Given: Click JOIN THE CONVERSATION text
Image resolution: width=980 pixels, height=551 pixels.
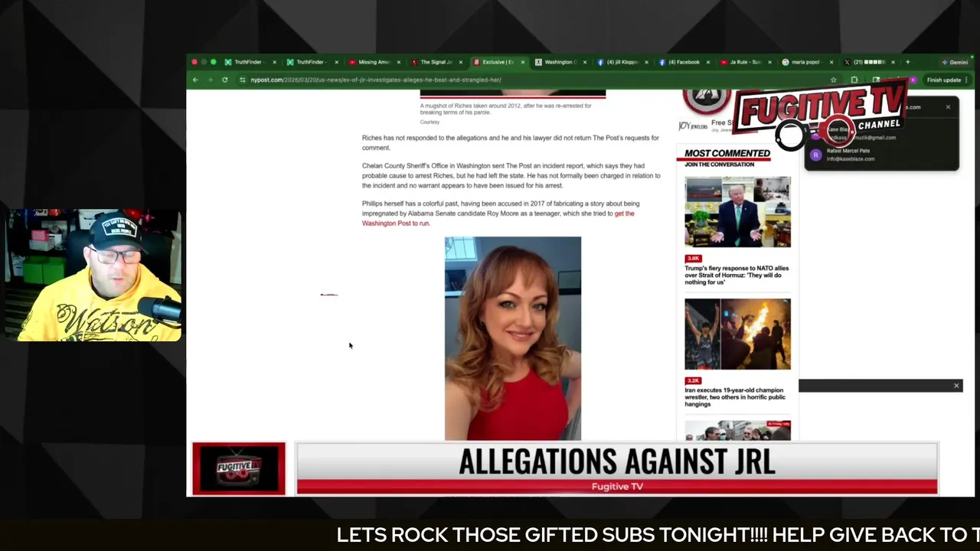Looking at the screenshot, I should coord(719,165).
